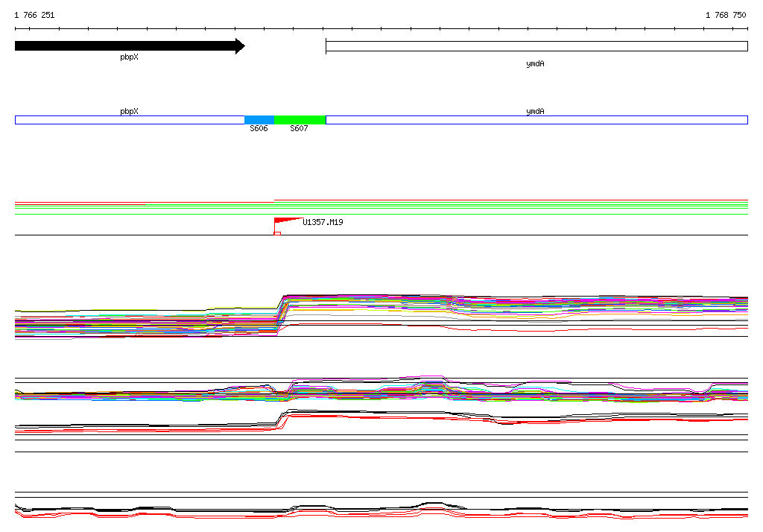763x532 pixels.
Task: Click the end coordinate 1 768 750
Action: coord(726,15)
